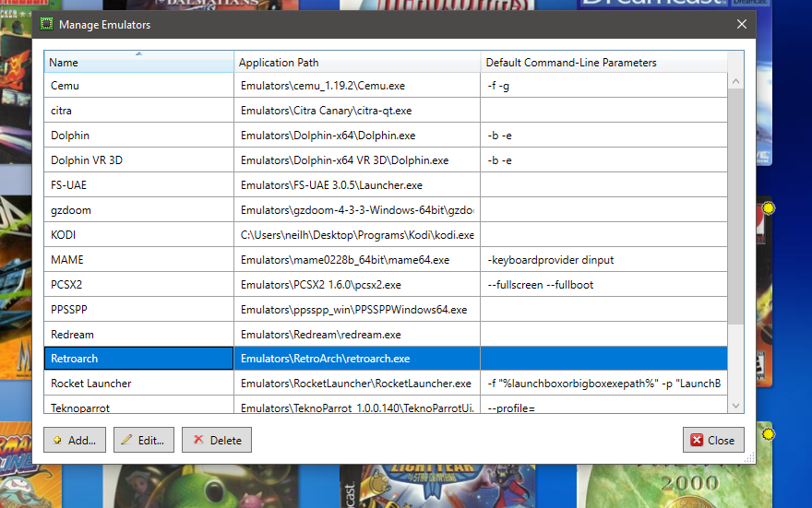
Task: Click path Emulators\Citra Canary\citra-qt.exe
Action: coord(327,111)
